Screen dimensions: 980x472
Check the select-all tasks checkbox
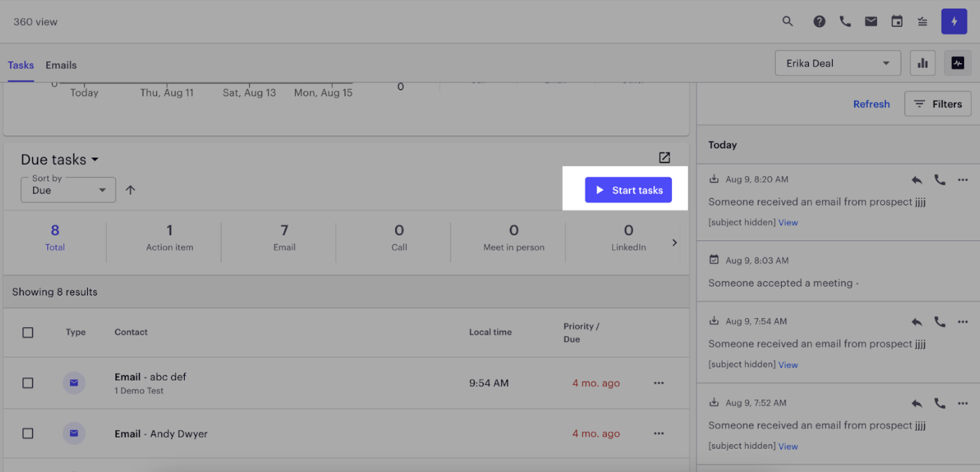pos(28,332)
